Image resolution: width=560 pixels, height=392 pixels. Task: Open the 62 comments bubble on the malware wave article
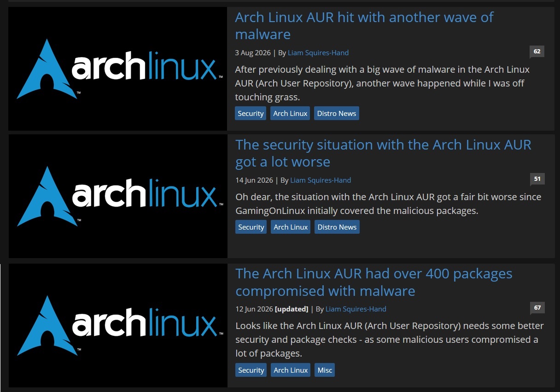click(x=537, y=52)
